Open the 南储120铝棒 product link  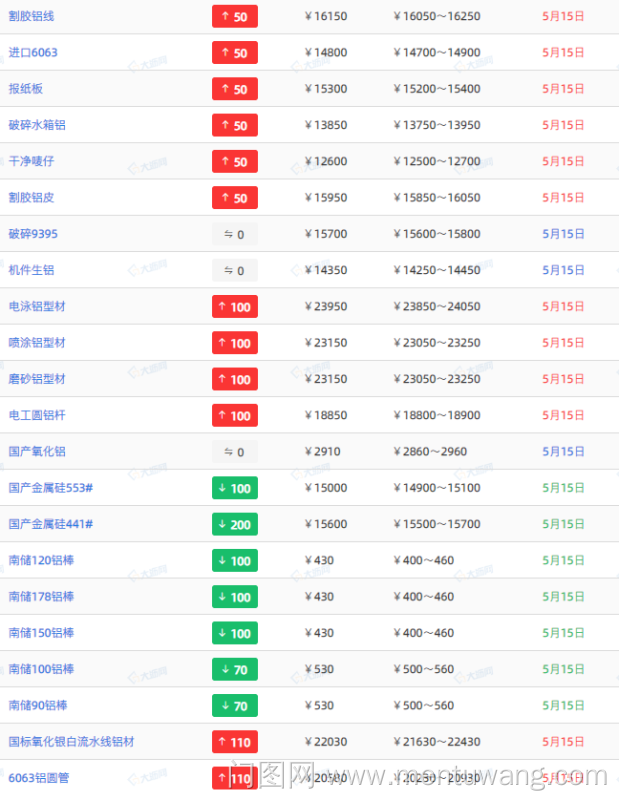tap(41, 560)
